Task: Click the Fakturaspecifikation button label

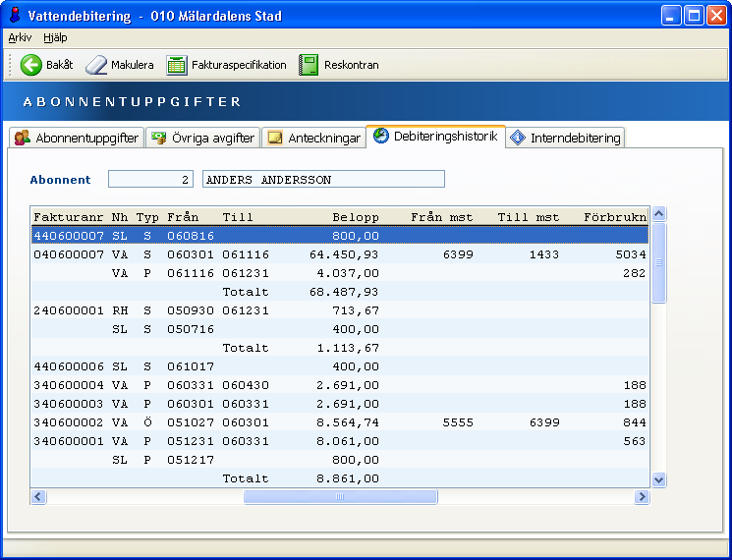Action: 239,65
